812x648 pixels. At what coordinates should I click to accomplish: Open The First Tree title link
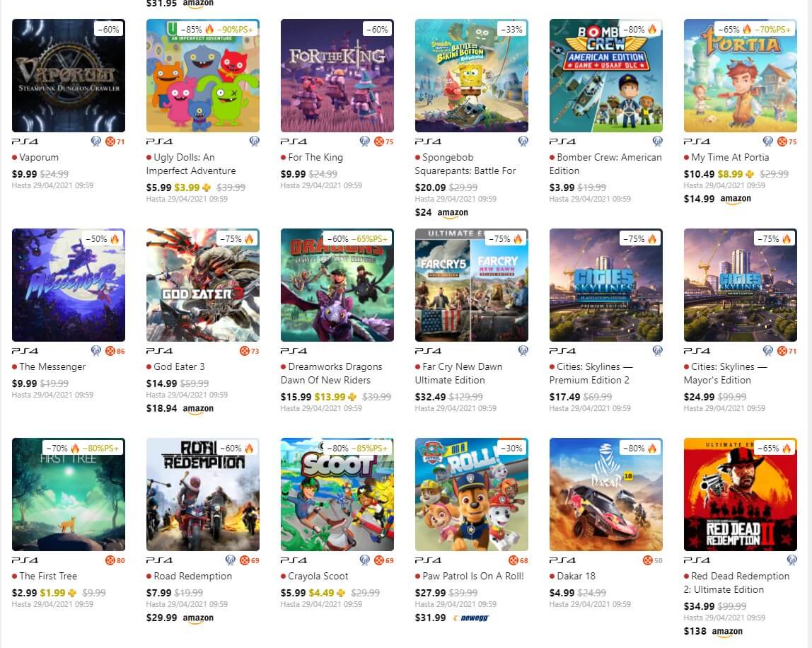(x=48, y=576)
